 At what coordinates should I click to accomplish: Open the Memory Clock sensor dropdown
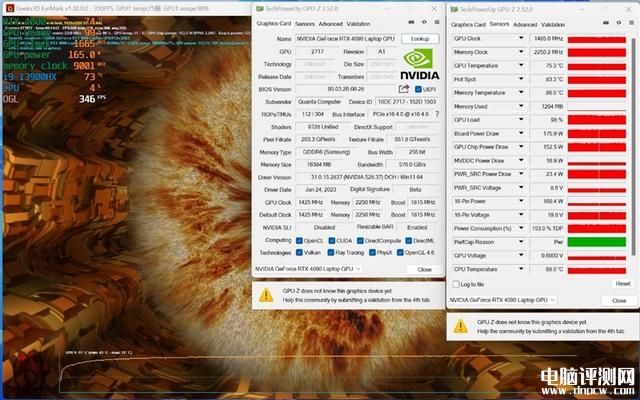tap(521, 52)
